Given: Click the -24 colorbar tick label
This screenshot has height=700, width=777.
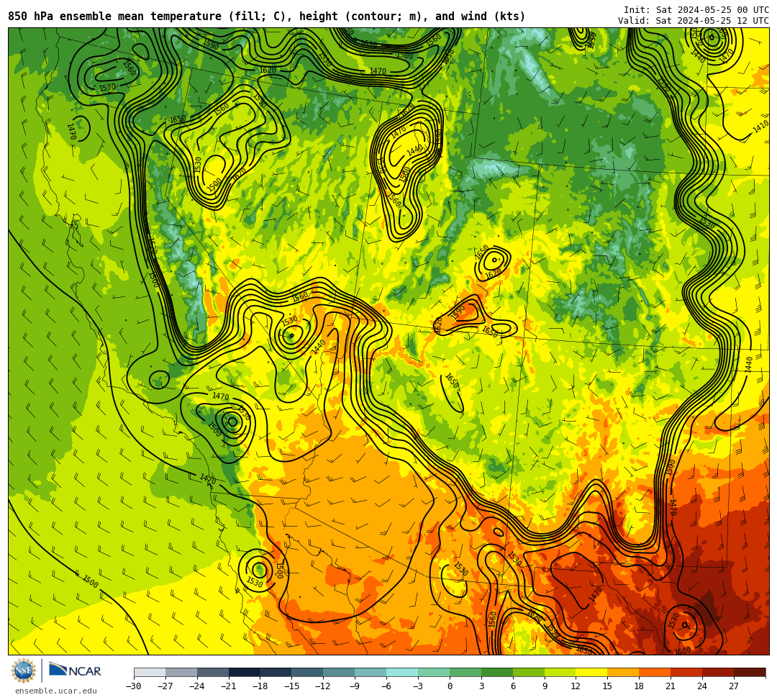Looking at the screenshot, I should click(x=197, y=686).
